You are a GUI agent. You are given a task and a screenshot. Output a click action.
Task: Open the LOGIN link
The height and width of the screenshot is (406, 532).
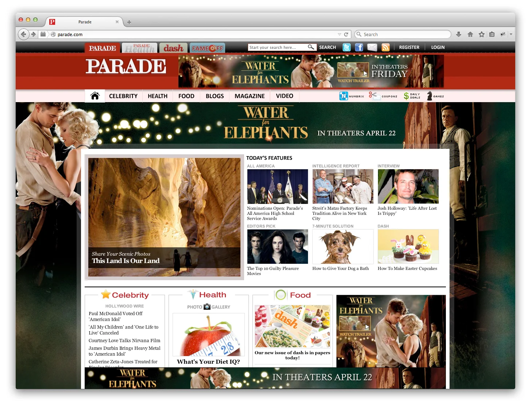click(x=437, y=47)
